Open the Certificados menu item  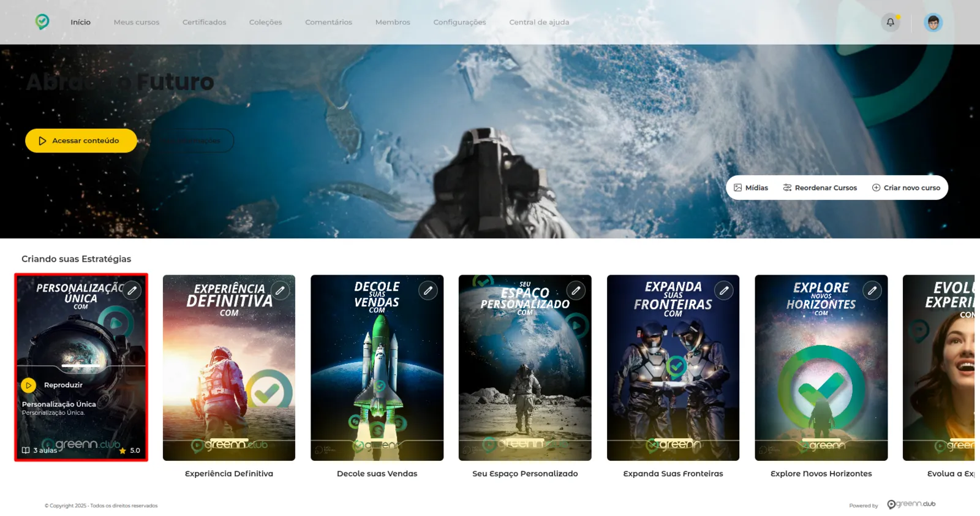[x=204, y=22]
